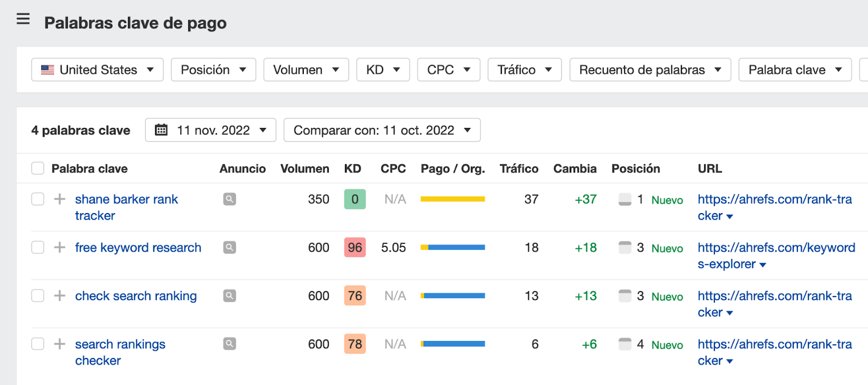868x385 pixels.
Task: Open Comparar con: 11 oct. 2022 dropdown
Action: (382, 130)
